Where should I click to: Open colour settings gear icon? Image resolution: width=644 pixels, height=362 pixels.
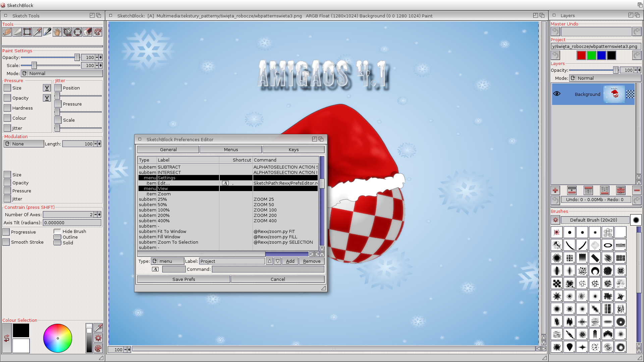[98, 338]
